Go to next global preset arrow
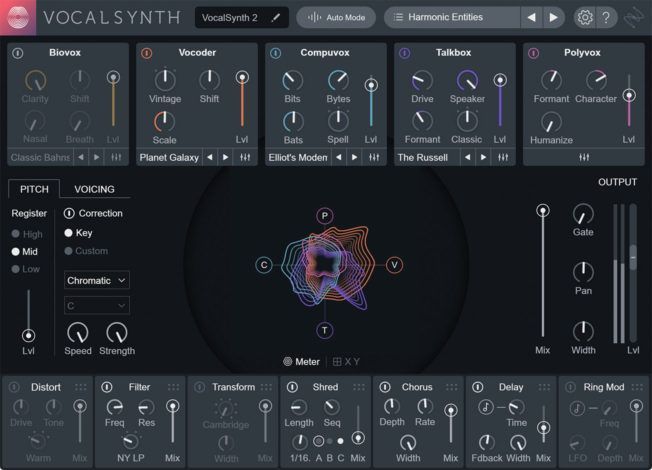The width and height of the screenshot is (652, 470). (553, 17)
